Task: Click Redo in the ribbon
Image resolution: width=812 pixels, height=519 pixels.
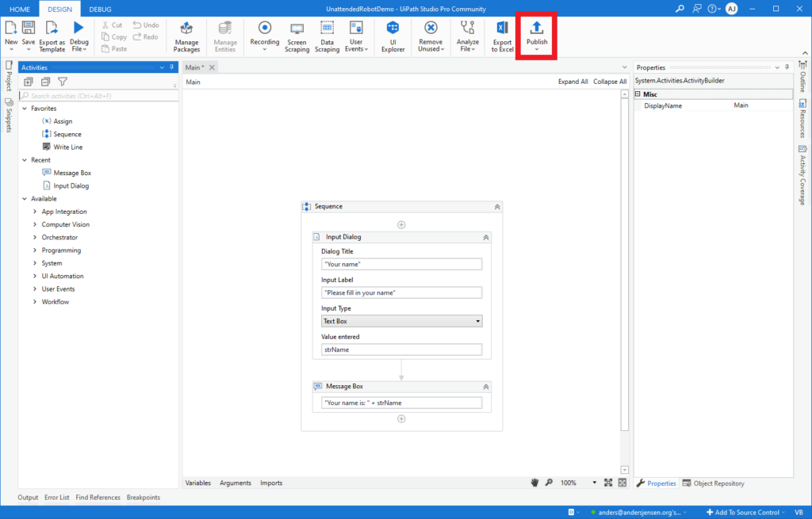Action: (x=146, y=36)
